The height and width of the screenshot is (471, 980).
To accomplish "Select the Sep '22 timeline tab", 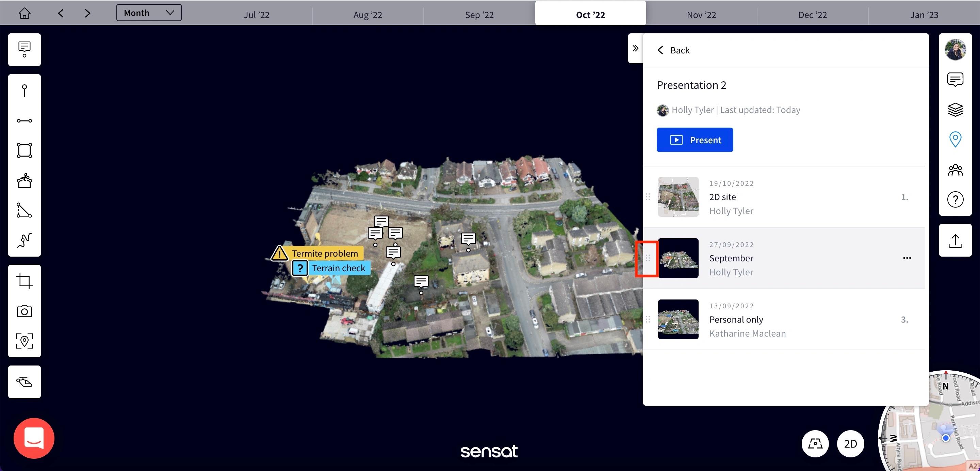I will click(x=479, y=15).
